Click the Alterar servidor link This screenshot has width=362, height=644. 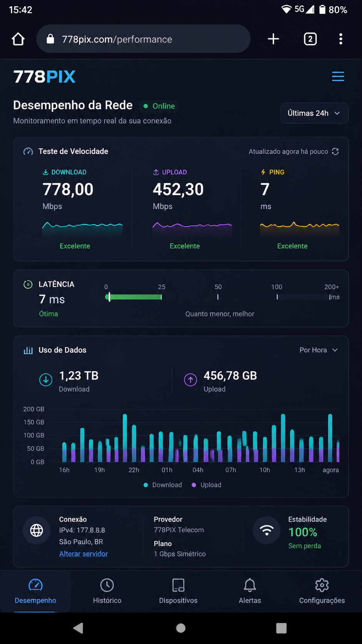pyautogui.click(x=83, y=553)
